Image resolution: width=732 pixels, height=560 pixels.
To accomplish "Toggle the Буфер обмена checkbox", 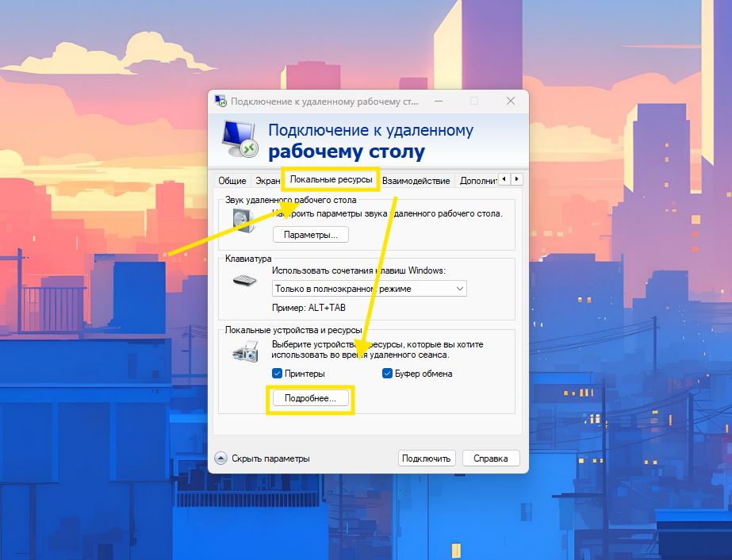I will click(387, 374).
